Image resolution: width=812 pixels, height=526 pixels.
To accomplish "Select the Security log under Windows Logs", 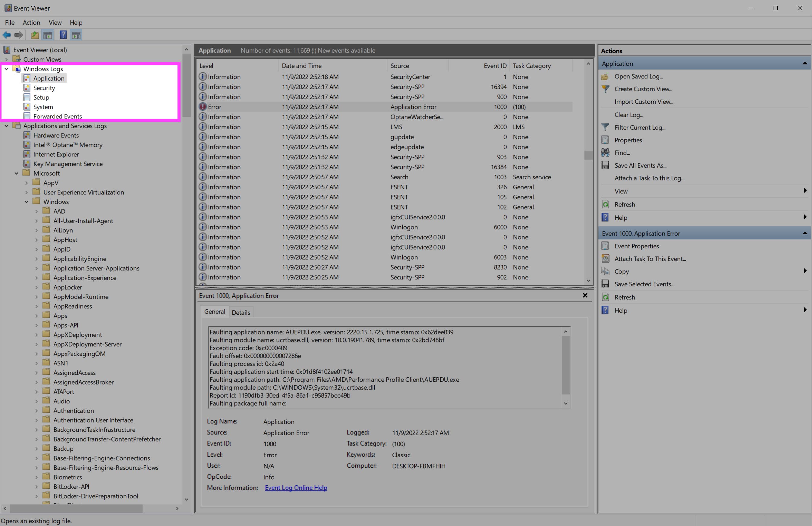I will coord(44,88).
